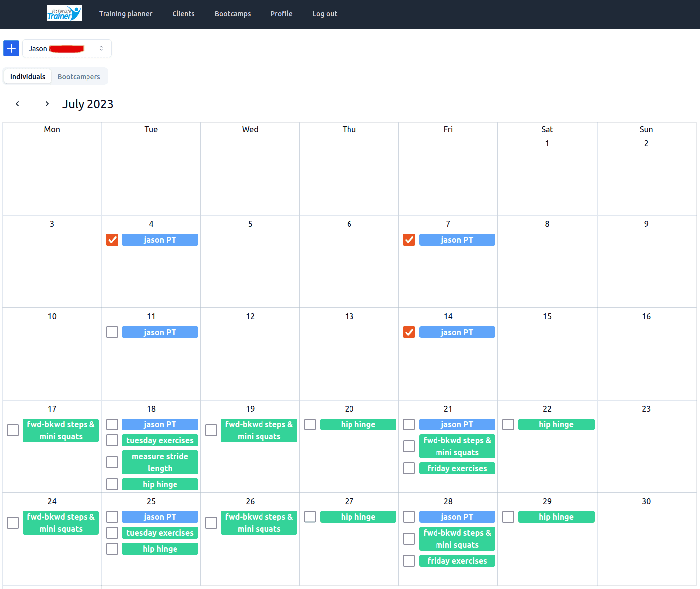Select the Individuals tab
Image resolution: width=700 pixels, height=589 pixels.
point(28,77)
